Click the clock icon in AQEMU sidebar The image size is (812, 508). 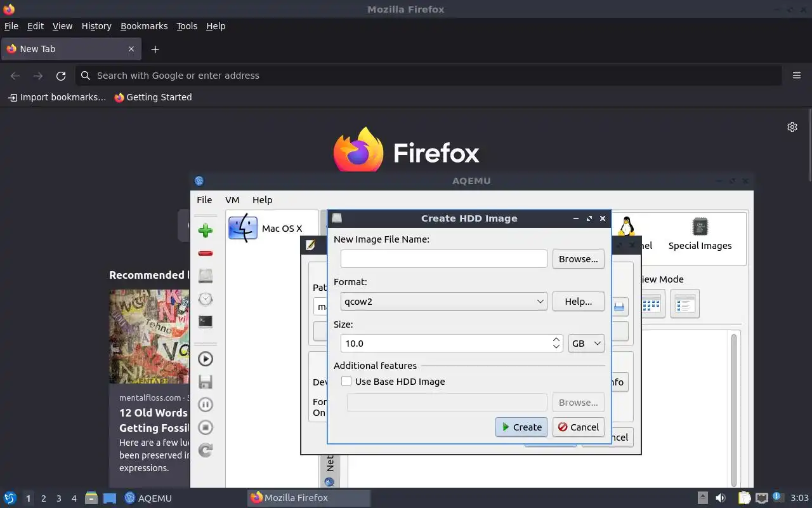click(205, 299)
